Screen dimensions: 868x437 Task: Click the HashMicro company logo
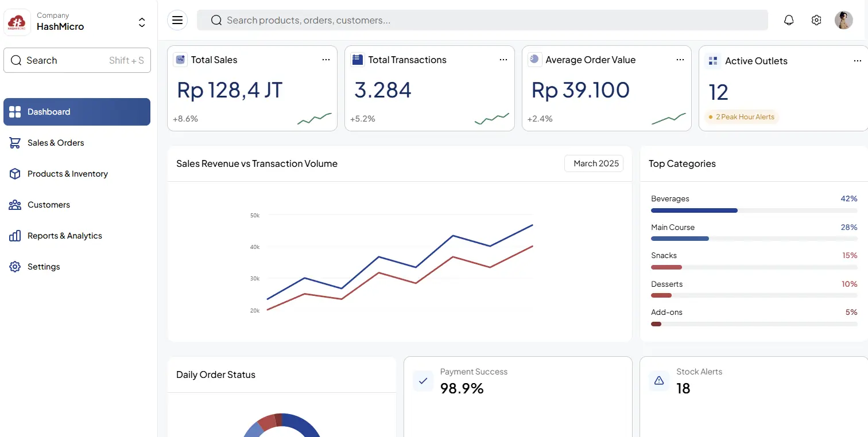(x=17, y=22)
